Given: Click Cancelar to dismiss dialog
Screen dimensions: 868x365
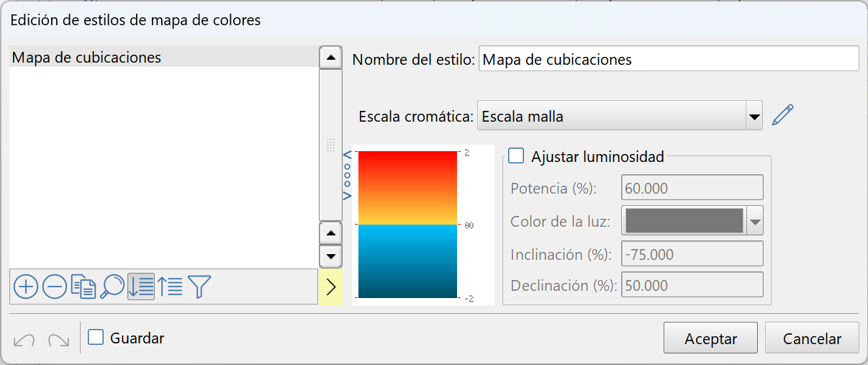Looking at the screenshot, I should point(812,338).
